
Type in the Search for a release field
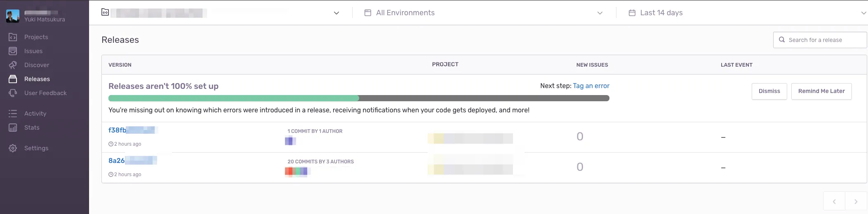[825, 40]
